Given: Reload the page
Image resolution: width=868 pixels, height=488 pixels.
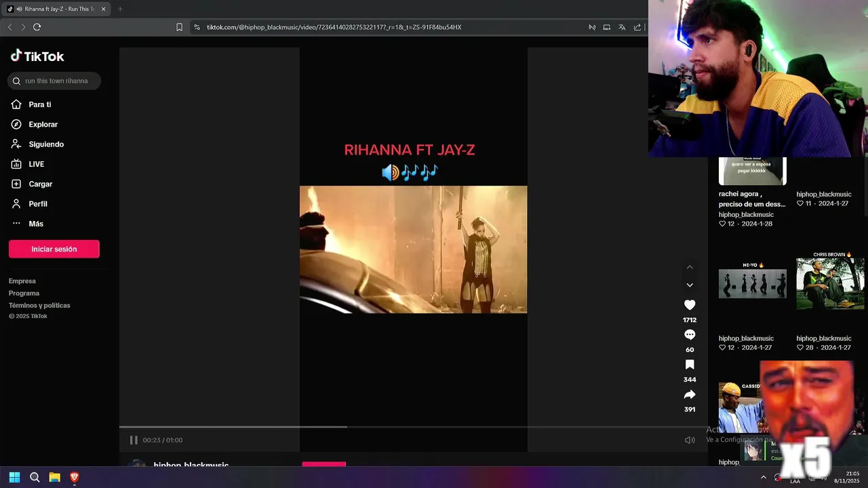Looking at the screenshot, I should coord(37,27).
